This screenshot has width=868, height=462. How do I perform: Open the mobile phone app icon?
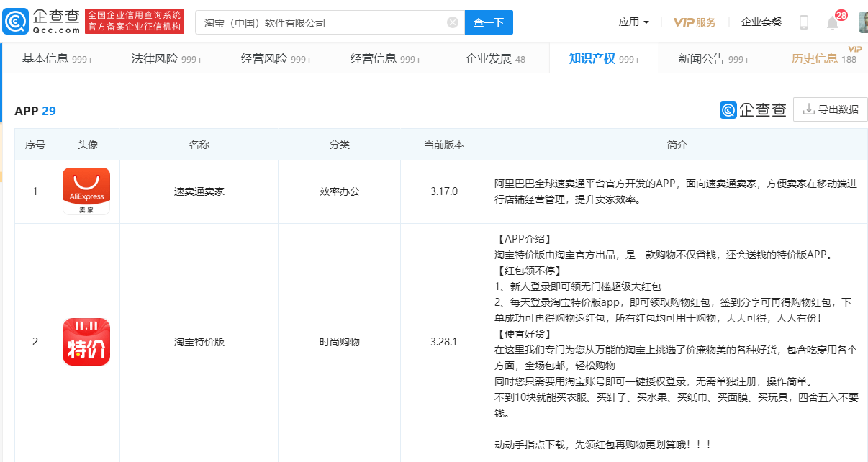(804, 22)
